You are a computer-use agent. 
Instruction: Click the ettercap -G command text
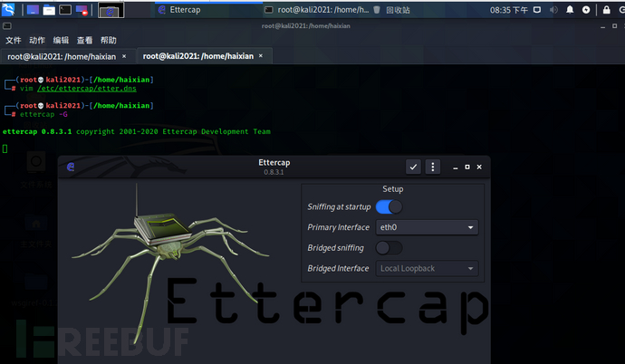coord(43,114)
